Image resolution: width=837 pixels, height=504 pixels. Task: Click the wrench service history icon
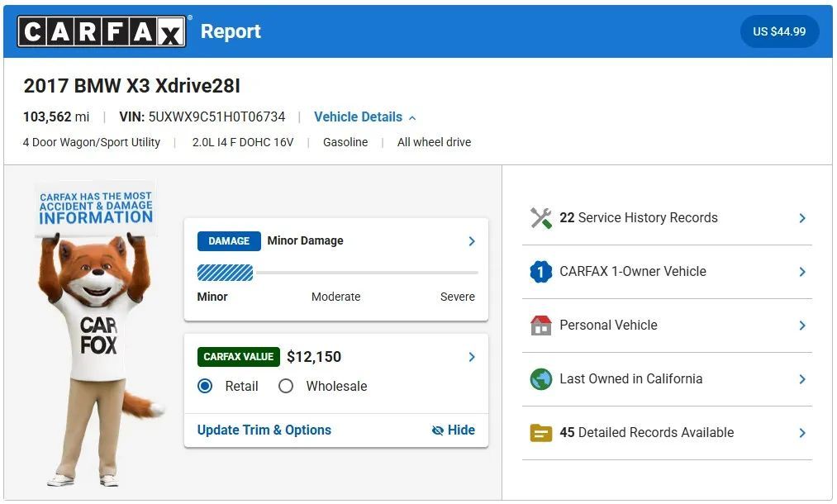[x=540, y=218]
